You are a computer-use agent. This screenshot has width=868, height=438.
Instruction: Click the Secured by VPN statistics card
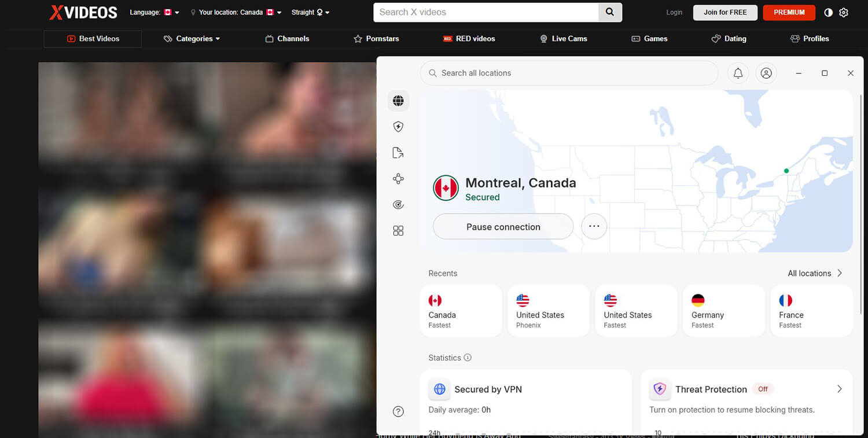pos(525,403)
